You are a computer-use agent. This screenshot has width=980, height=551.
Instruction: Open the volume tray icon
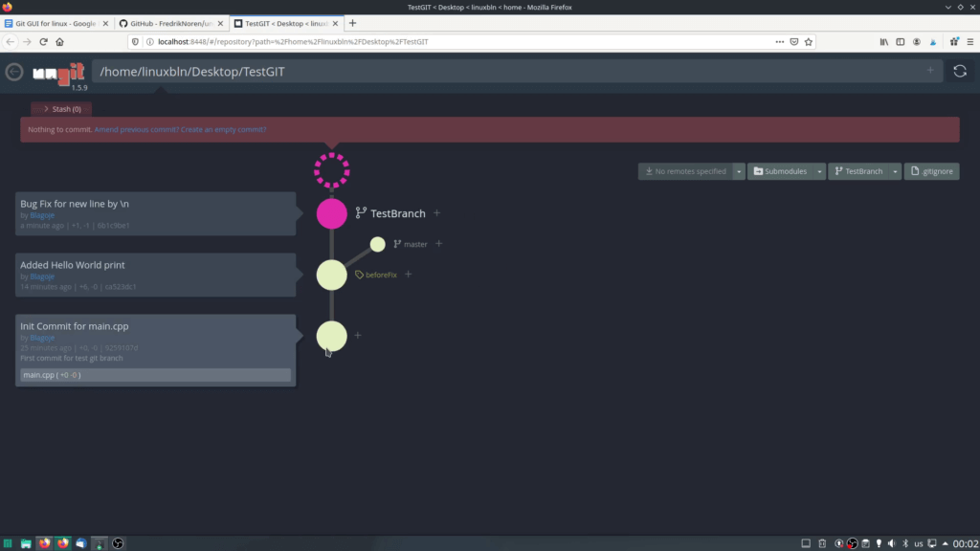pyautogui.click(x=892, y=543)
